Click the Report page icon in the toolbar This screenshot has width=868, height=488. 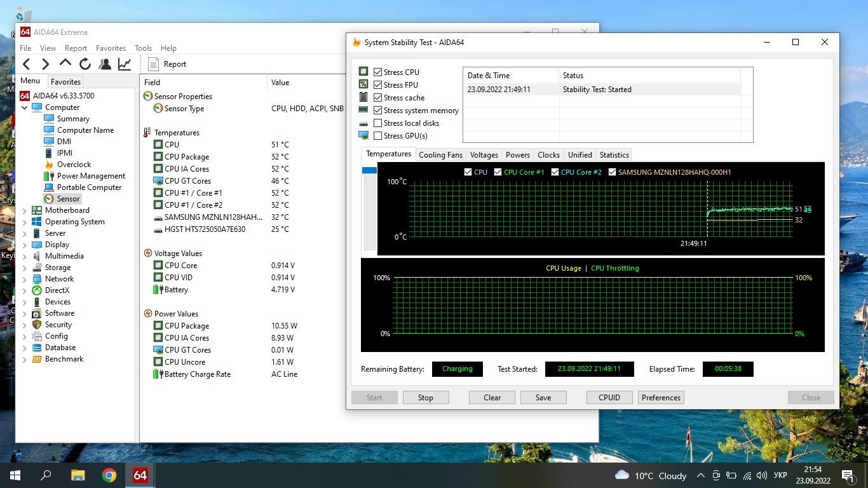(153, 64)
